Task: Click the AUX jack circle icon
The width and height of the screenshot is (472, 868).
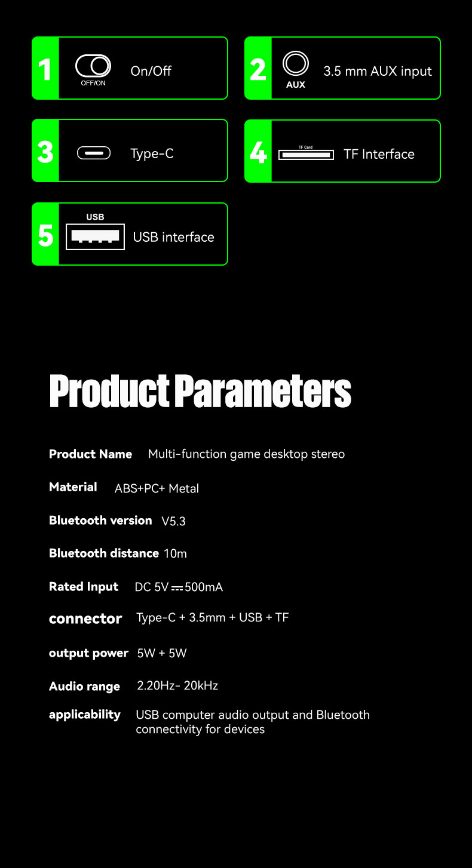Action: point(295,63)
